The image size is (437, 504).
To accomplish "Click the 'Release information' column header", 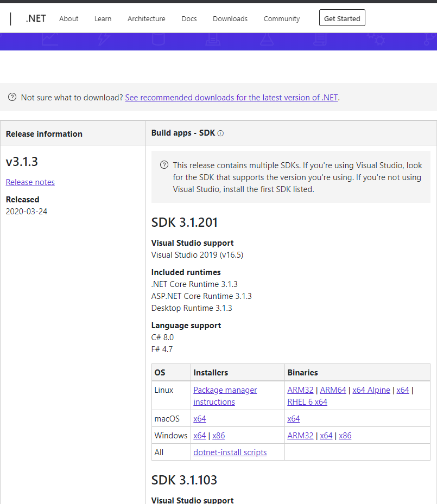I will (44, 133).
